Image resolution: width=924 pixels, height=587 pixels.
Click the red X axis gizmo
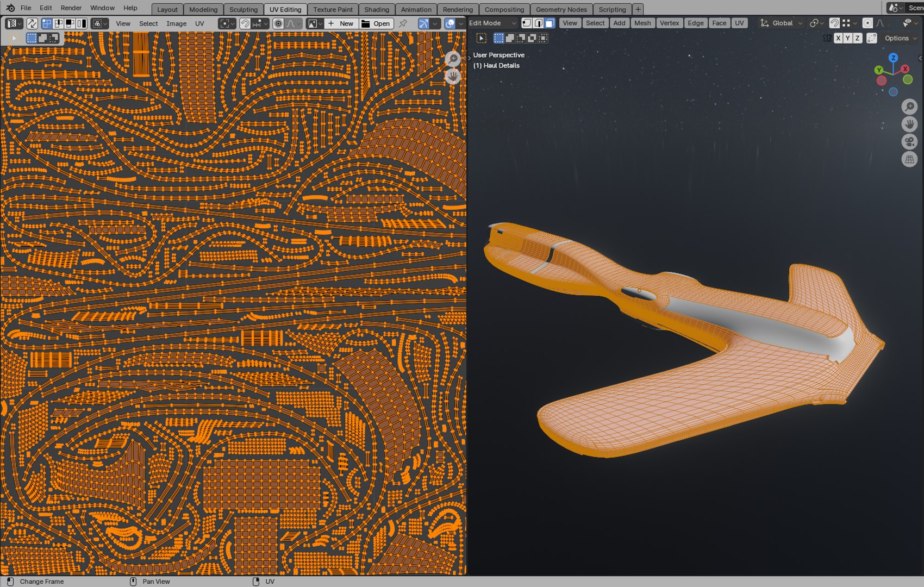tap(905, 69)
